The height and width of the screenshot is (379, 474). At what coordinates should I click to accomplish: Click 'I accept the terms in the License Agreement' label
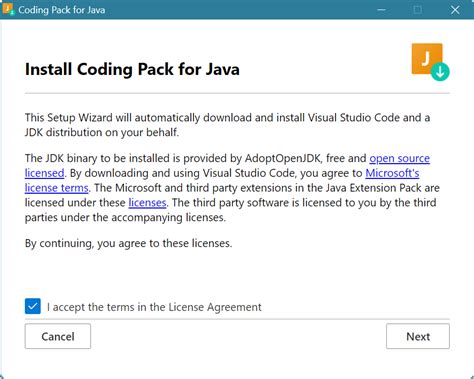point(154,307)
